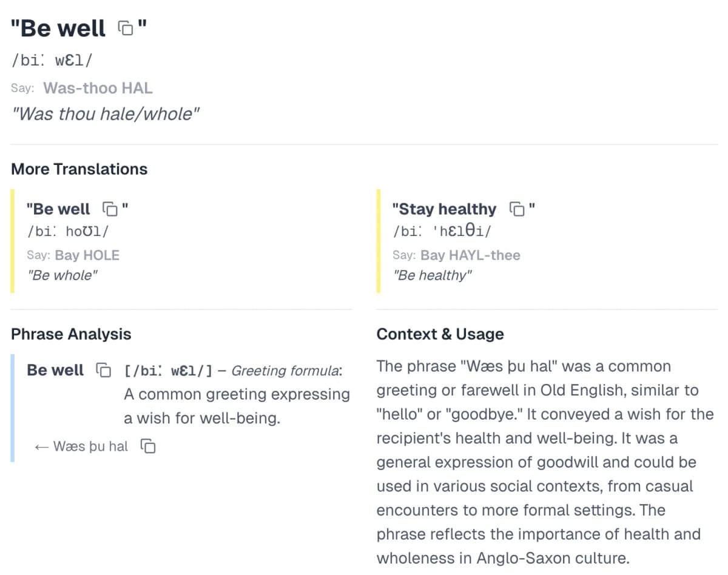The height and width of the screenshot is (575, 728).
Task: Select the "Was thou hale/whole" literal meaning
Action: coord(106,113)
